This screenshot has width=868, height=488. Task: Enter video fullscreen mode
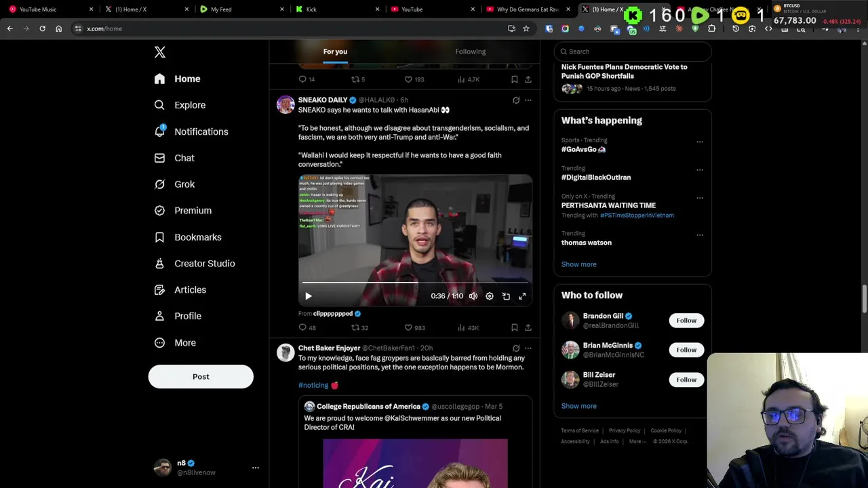[x=522, y=296]
